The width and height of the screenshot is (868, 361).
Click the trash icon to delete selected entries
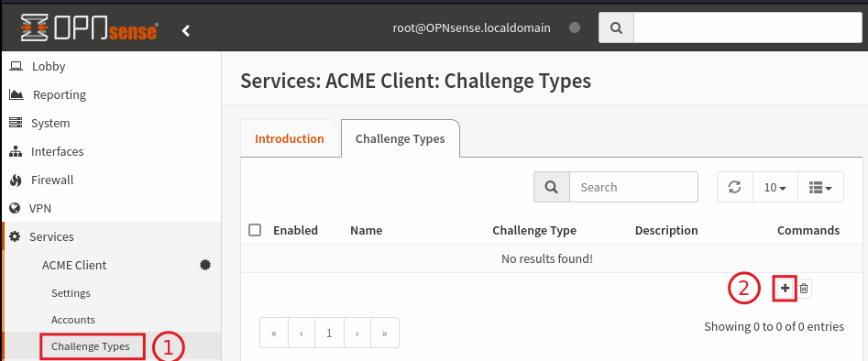(804, 289)
